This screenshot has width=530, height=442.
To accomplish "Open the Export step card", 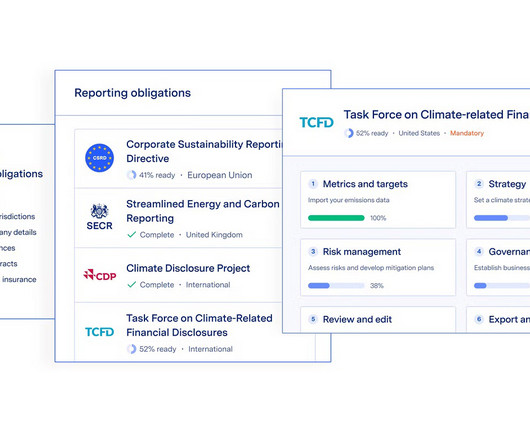I will [x=498, y=320].
